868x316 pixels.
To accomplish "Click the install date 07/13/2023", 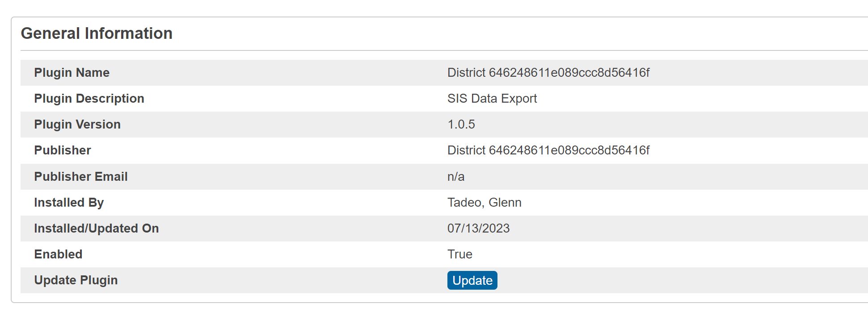I will coord(479,228).
